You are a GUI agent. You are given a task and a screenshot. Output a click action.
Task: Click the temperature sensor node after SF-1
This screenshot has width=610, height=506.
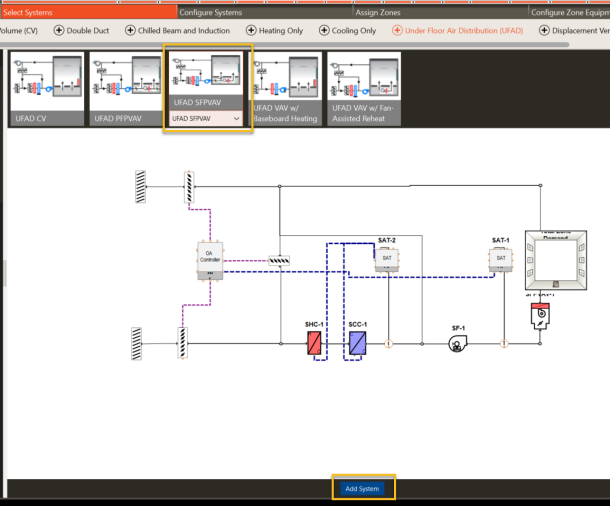tap(504, 344)
